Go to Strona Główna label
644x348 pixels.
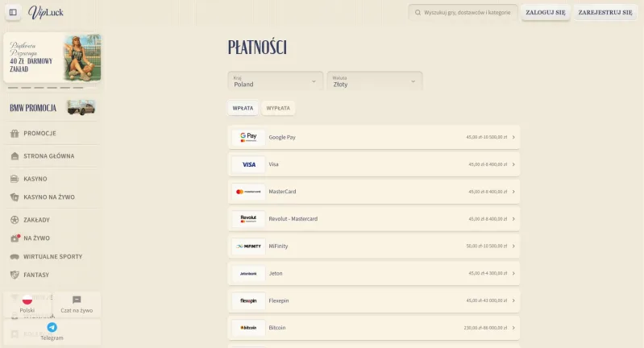pyautogui.click(x=49, y=156)
